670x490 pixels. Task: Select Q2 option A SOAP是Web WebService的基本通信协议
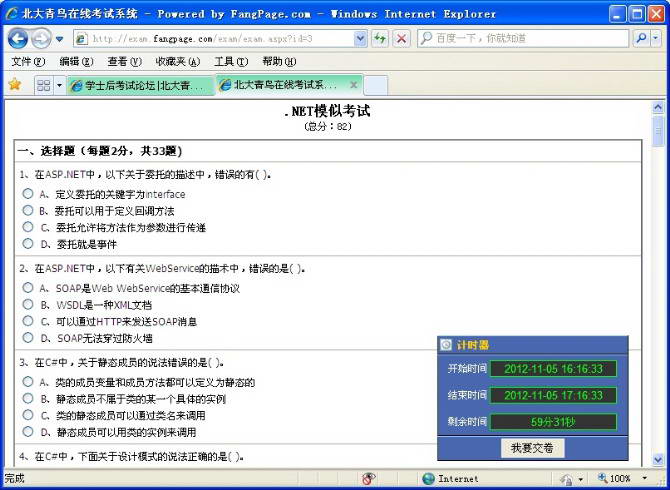pos(28,288)
